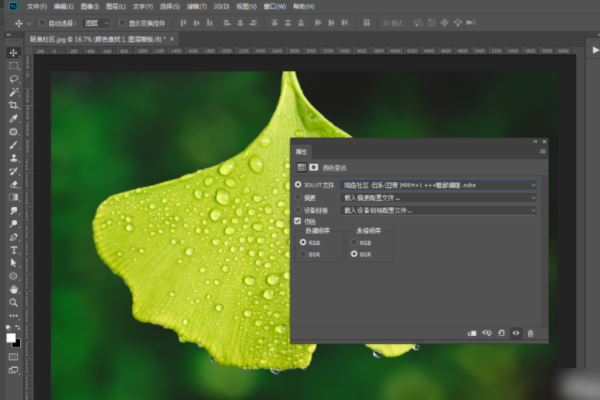The width and height of the screenshot is (600, 400).
Task: Enable the 自动选择 checkbox
Action: coord(42,23)
